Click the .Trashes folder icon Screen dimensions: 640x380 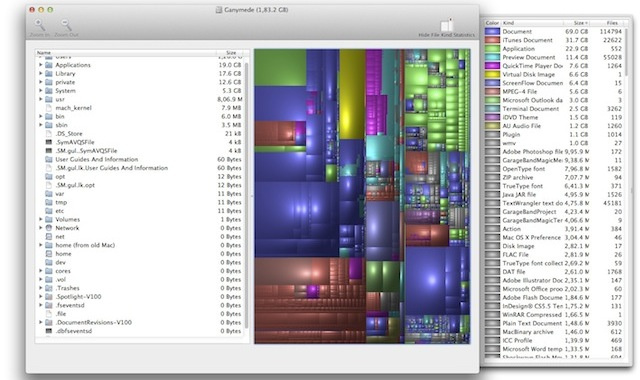point(49,288)
